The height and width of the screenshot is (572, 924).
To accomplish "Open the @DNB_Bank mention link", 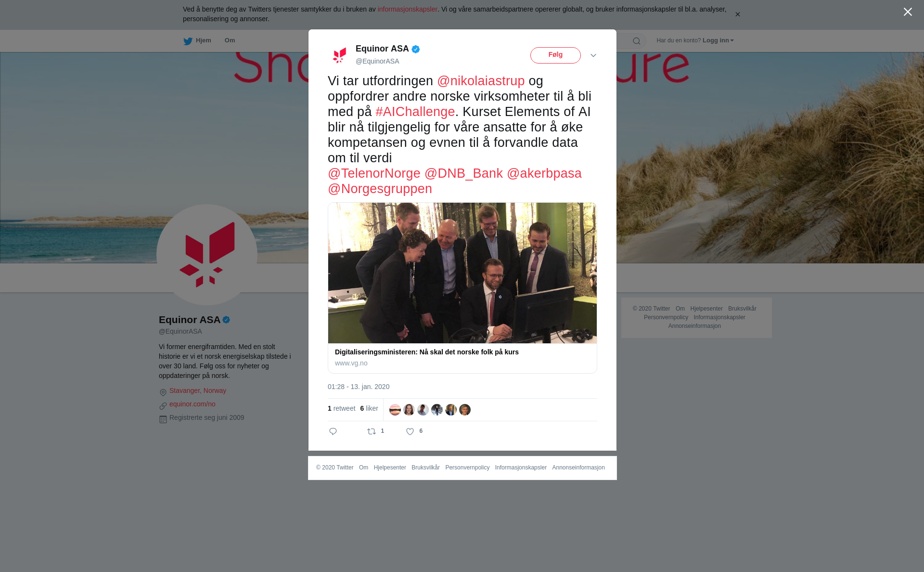I will pos(463,173).
